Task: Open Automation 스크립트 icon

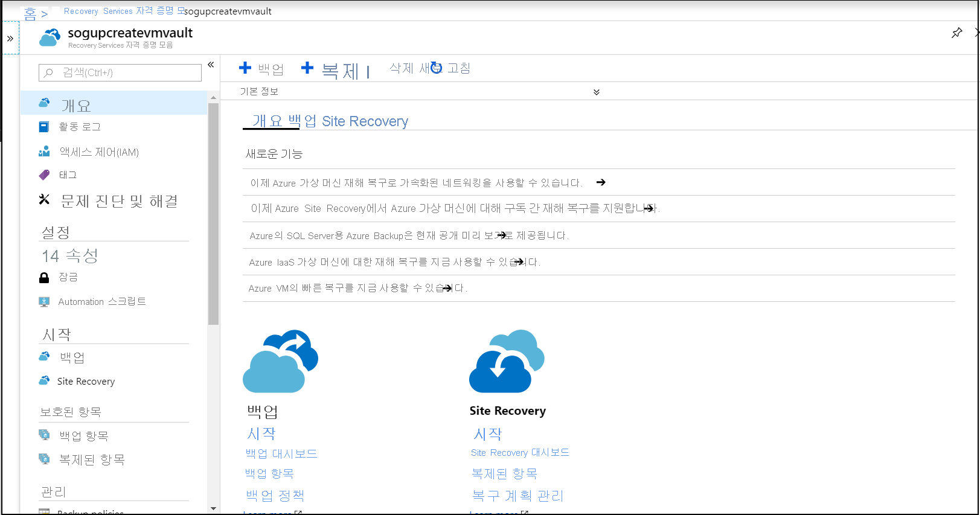Action: pyautogui.click(x=44, y=302)
